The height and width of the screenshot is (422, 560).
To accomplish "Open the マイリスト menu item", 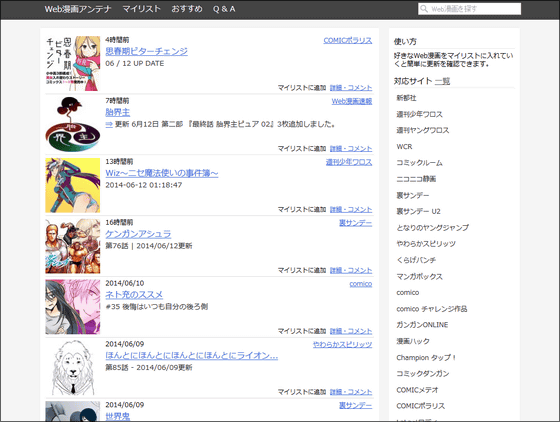I will [141, 9].
